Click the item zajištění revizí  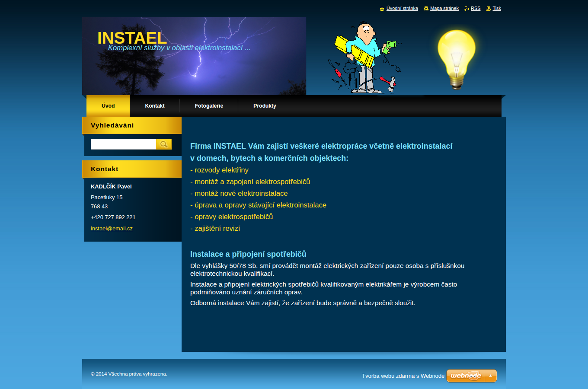click(215, 229)
